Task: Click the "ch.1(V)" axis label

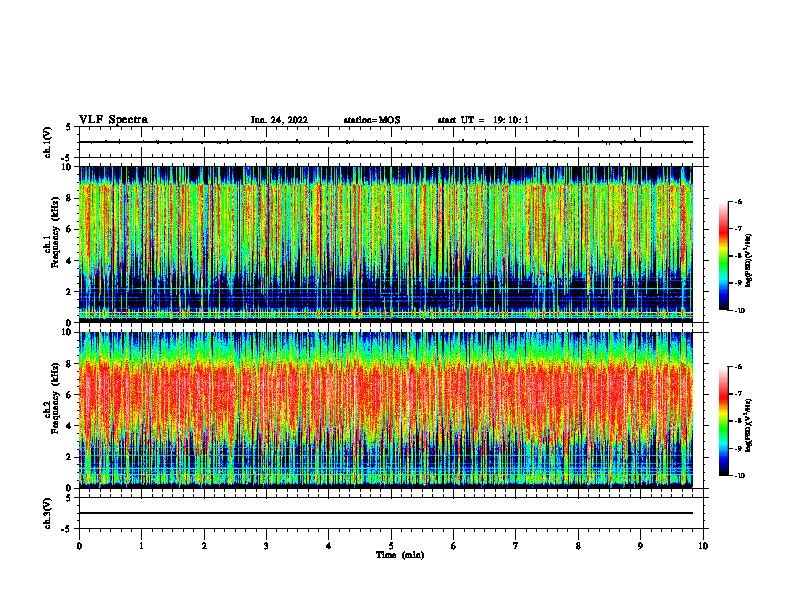Action: pyautogui.click(x=48, y=142)
